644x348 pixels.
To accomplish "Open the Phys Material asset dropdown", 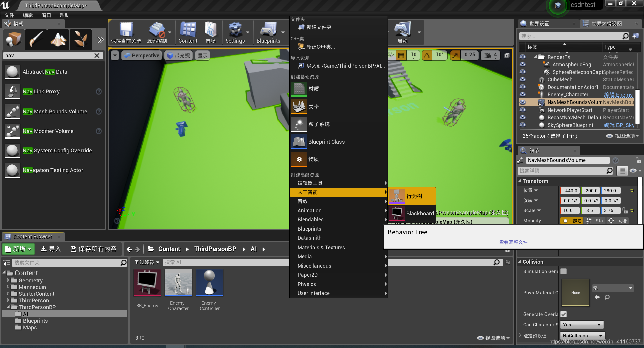I will 612,288.
